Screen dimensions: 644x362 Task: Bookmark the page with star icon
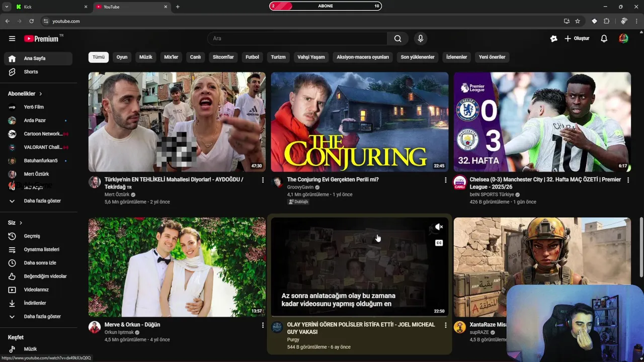[578, 21]
